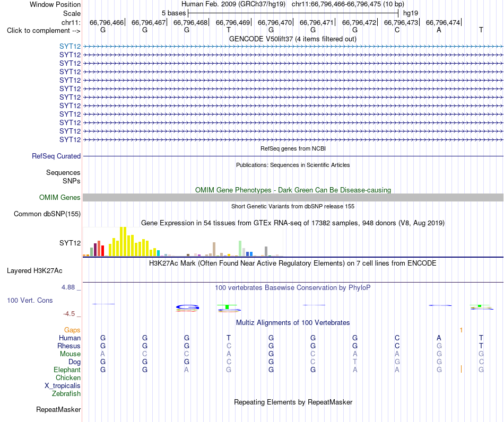
Task: Click the gray OMIM Genes item bar
Action: click(x=293, y=198)
